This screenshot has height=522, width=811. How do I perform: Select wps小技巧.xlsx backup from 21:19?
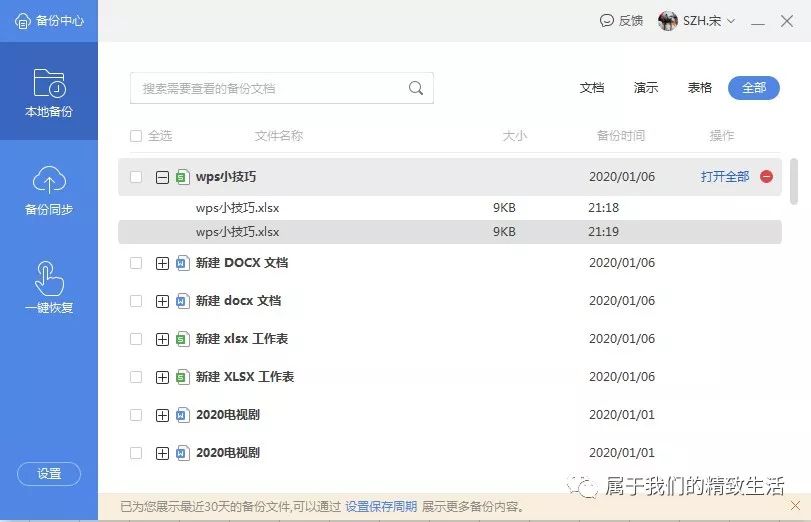click(x=450, y=232)
